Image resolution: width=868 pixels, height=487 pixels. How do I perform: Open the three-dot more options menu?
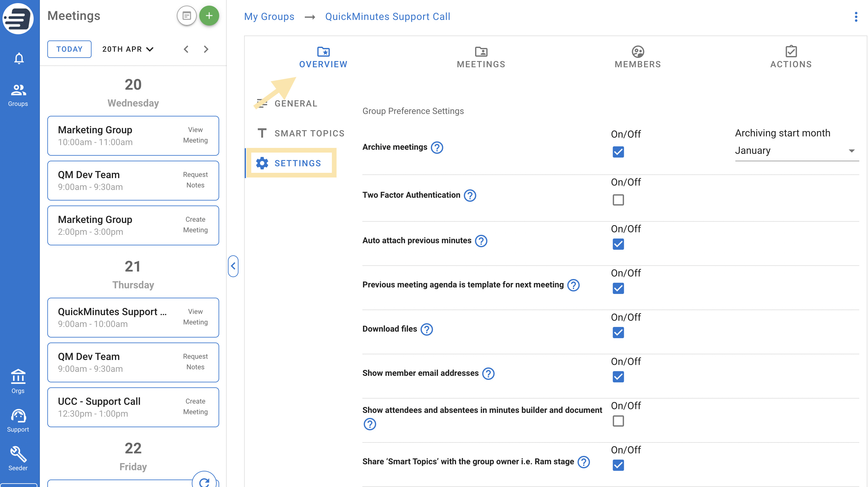[856, 17]
